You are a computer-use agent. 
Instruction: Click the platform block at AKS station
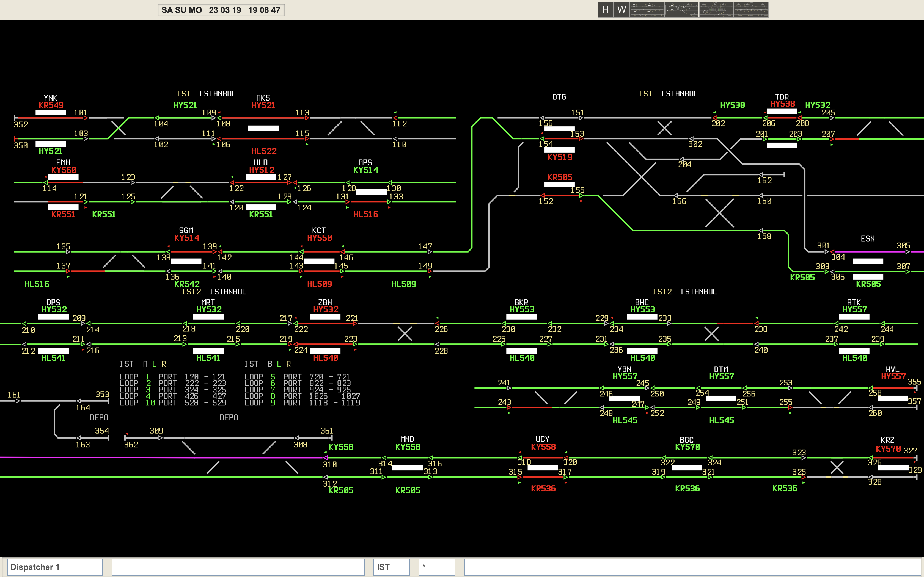(x=263, y=128)
